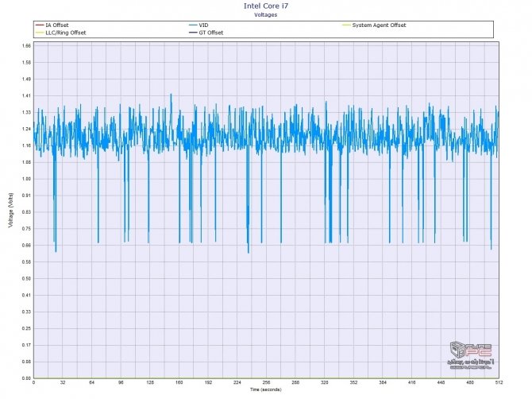This screenshot has width=532, height=399.
Task: Click the highest VID voltage peak near 1.41
Action: pyautogui.click(x=171, y=95)
